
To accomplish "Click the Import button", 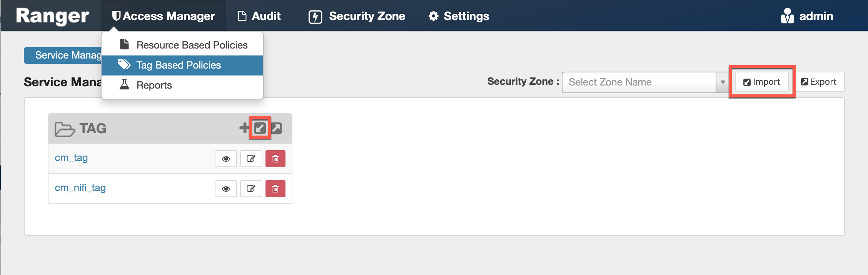I will tap(762, 82).
